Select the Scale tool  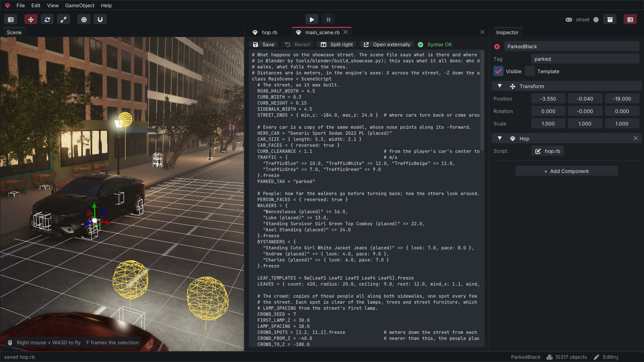(x=64, y=19)
